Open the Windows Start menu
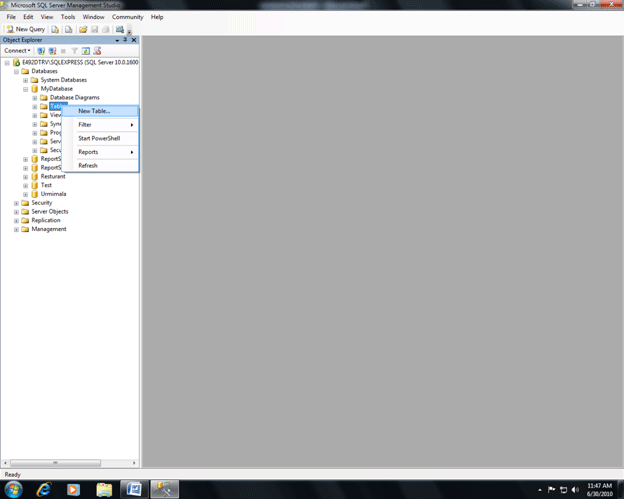The width and height of the screenshot is (624, 499). (13, 489)
